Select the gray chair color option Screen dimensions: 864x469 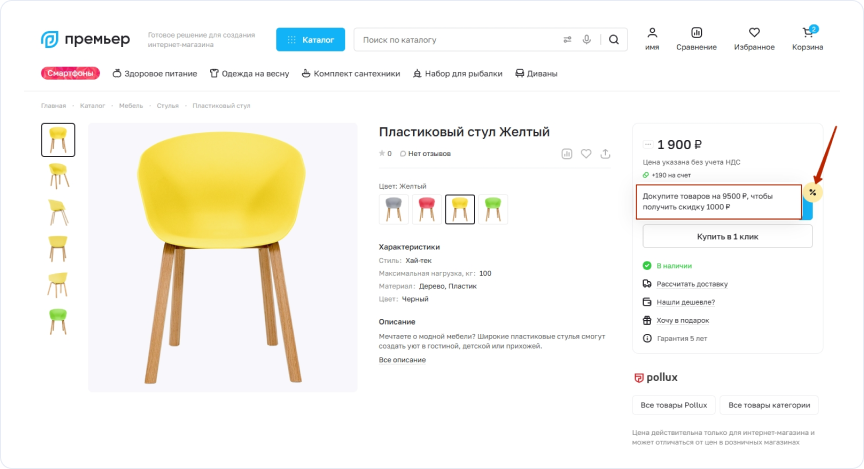coord(394,209)
